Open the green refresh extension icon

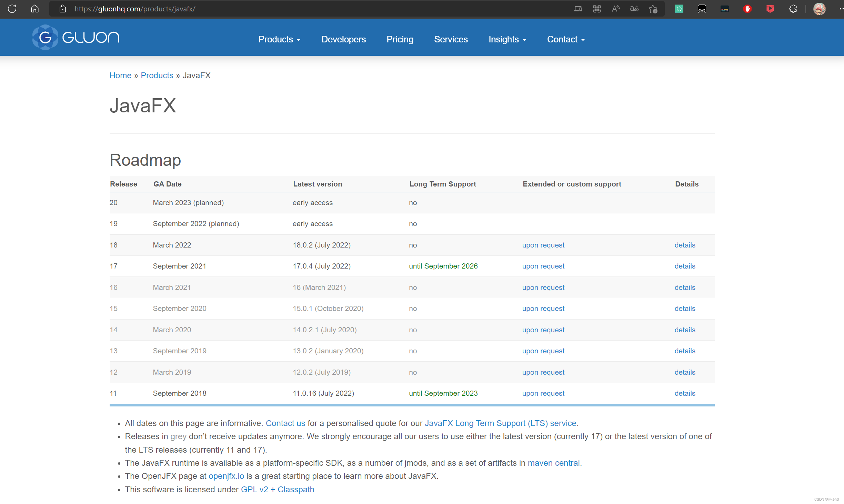coord(679,9)
